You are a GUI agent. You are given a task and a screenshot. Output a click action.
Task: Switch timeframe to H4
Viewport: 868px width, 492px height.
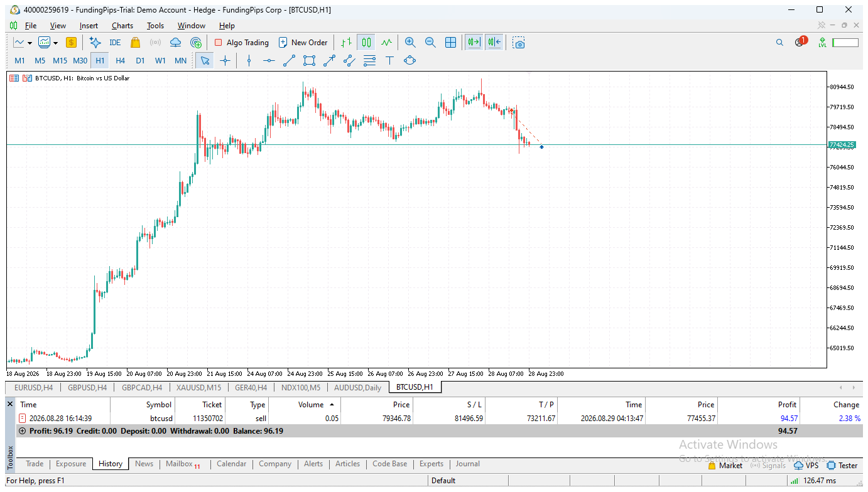[x=120, y=60]
